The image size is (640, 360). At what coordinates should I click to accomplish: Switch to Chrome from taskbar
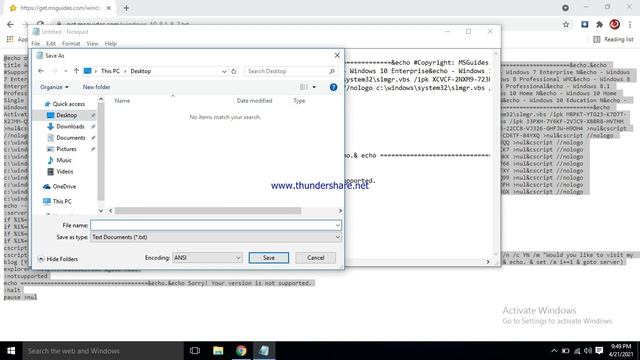pyautogui.click(x=241, y=351)
